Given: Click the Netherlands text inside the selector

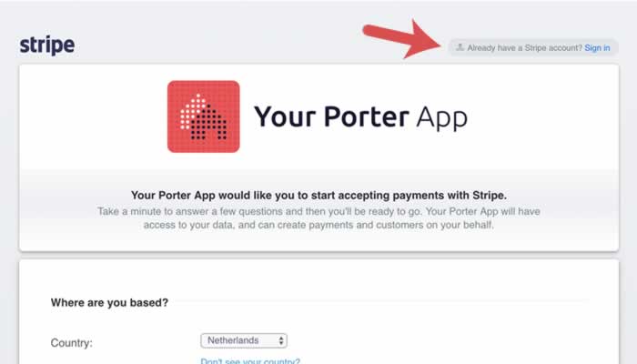Looking at the screenshot, I should pos(233,340).
